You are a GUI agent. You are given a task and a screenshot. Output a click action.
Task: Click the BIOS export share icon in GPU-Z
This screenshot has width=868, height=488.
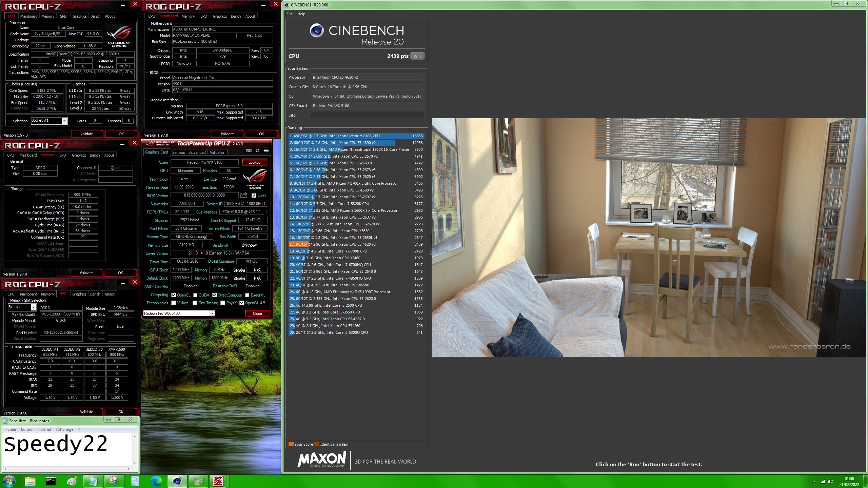pos(244,195)
